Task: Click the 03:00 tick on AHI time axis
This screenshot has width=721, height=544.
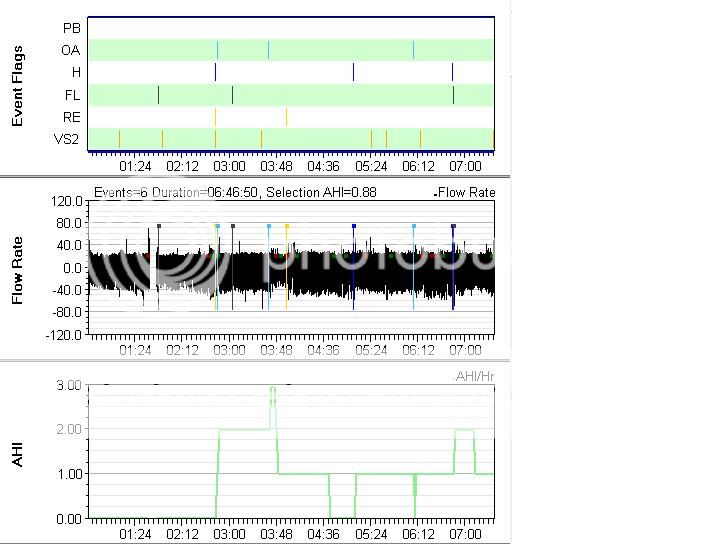Action: coord(229,534)
